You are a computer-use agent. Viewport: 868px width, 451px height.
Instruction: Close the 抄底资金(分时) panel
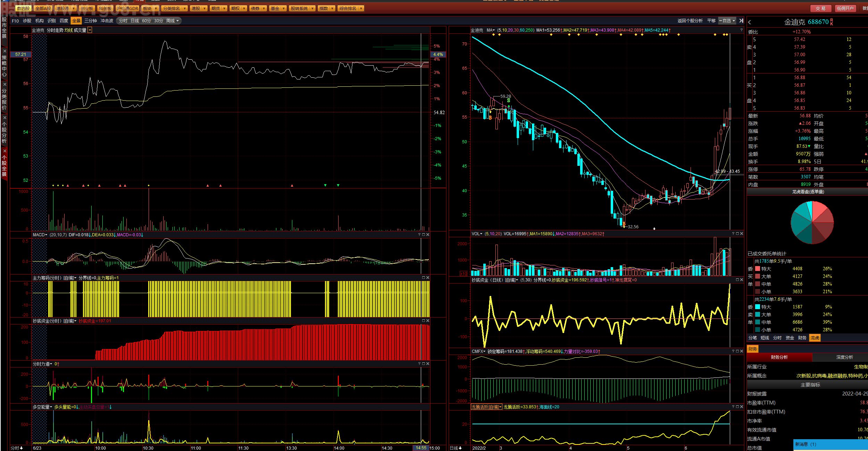[428, 321]
